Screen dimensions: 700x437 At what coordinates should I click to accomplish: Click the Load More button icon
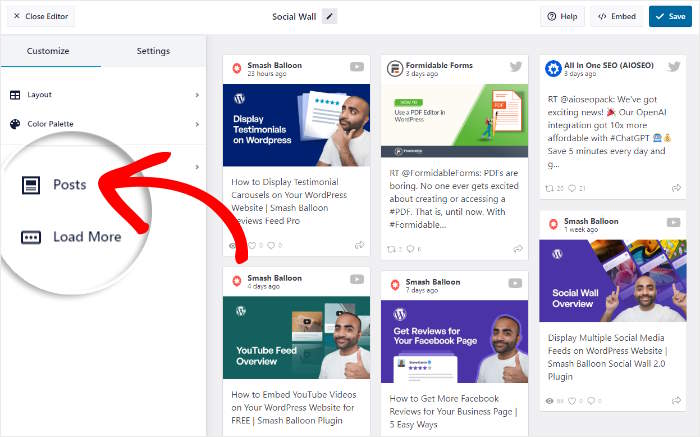point(31,237)
